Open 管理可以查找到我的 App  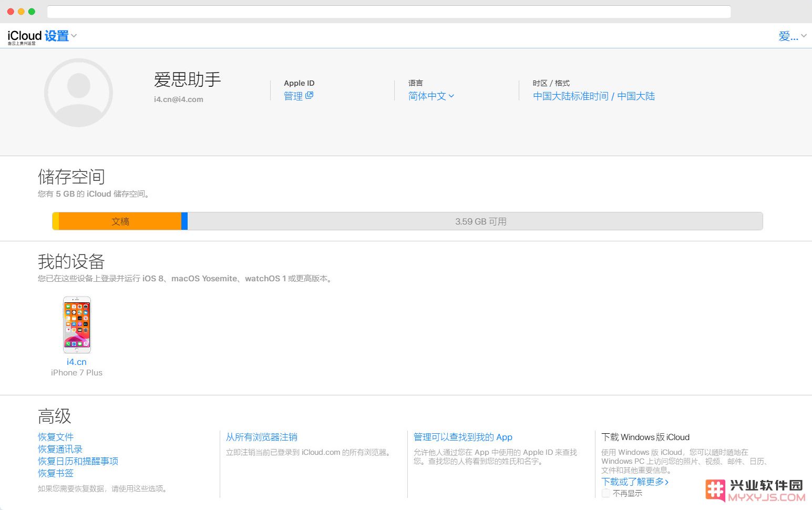pyautogui.click(x=463, y=437)
